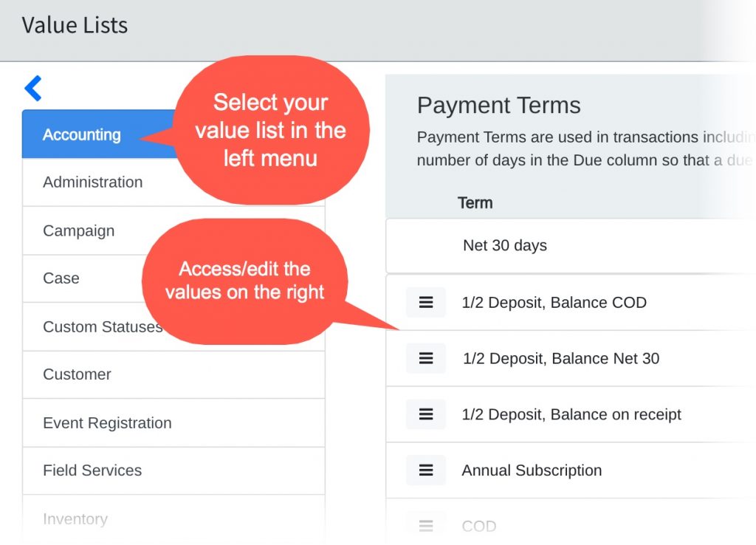Click the drag handle beside 1/2 Deposit, Balance COD
Viewport: 756px width, 545px height.
425,302
